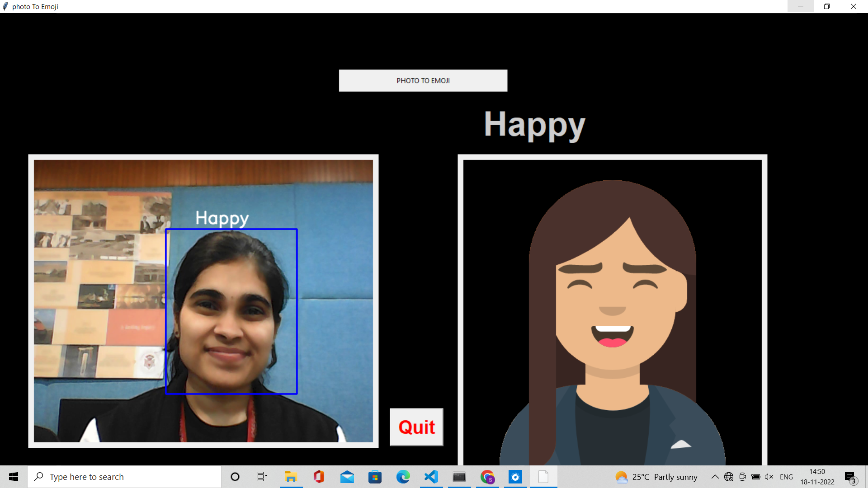
Task: Start a Meet Now session from the tray
Action: point(743,477)
